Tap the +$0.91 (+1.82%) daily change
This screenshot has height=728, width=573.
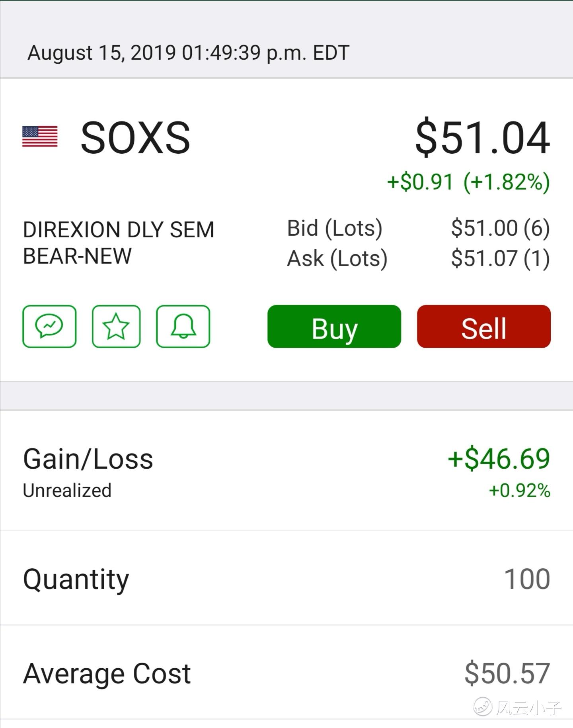coord(469,182)
